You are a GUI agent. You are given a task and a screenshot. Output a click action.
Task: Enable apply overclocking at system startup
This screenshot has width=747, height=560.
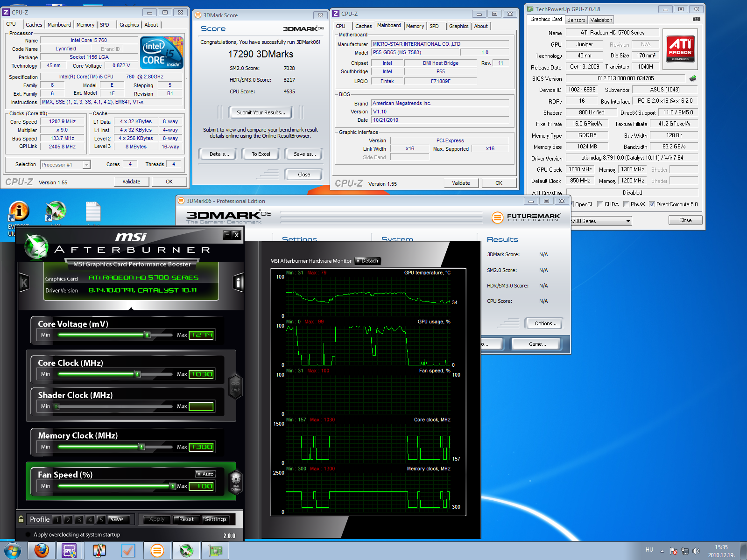[x=28, y=535]
